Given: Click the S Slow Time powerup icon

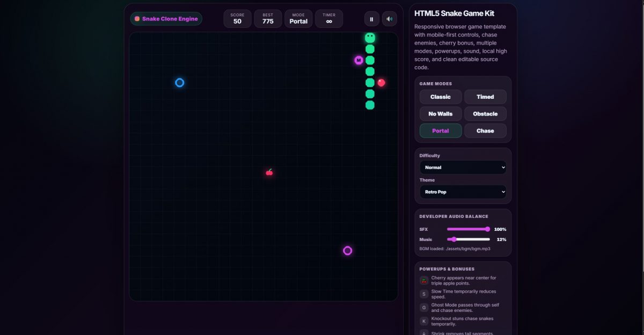Looking at the screenshot, I should pyautogui.click(x=424, y=294).
